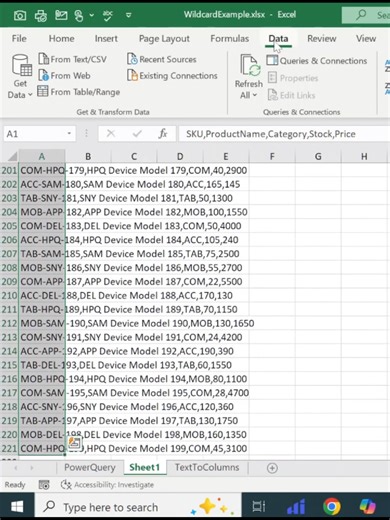Switch to PowerQuery sheet tab
This screenshot has width=390, height=520.
point(90,468)
